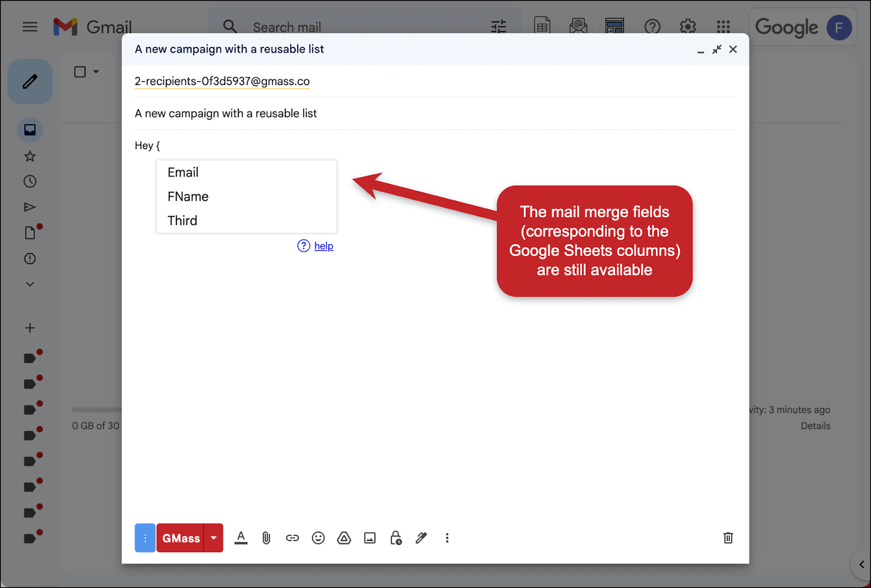Screen dimensions: 871x588
Task: Show side panel chevron
Action: [x=861, y=565]
